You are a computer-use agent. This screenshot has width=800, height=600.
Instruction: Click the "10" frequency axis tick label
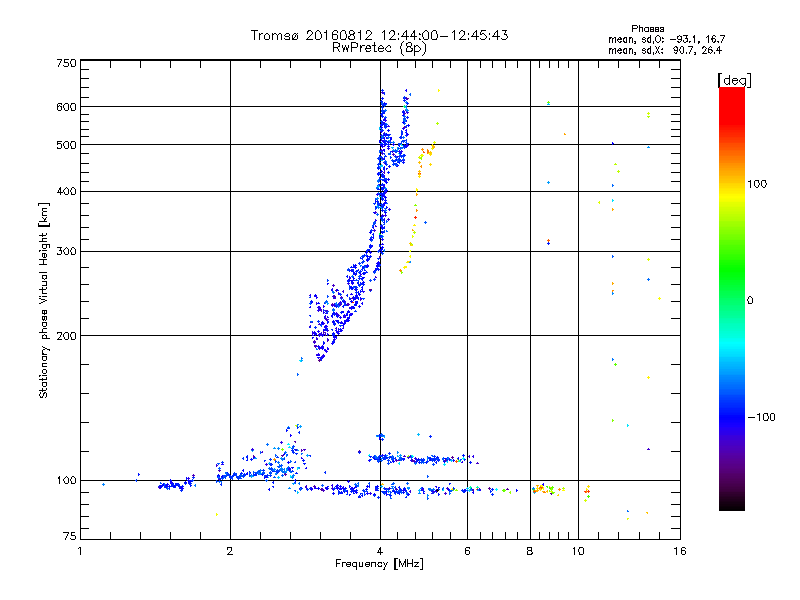coord(578,551)
